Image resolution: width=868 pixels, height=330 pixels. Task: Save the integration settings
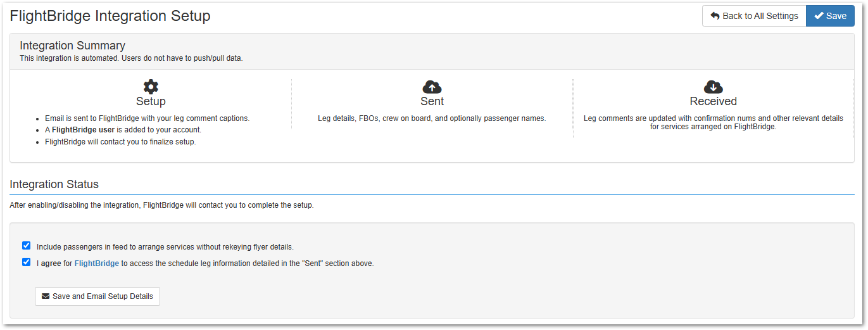coord(830,16)
